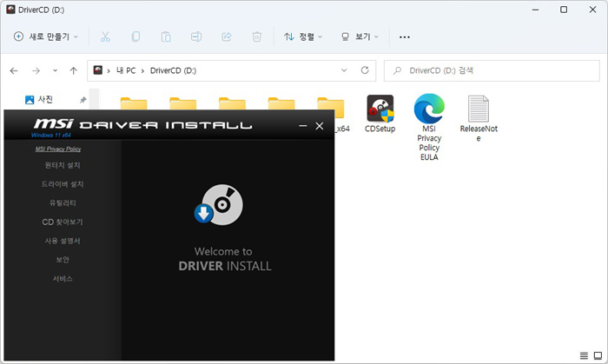Click the drive icon in address bar
The image size is (608, 364).
coord(97,70)
